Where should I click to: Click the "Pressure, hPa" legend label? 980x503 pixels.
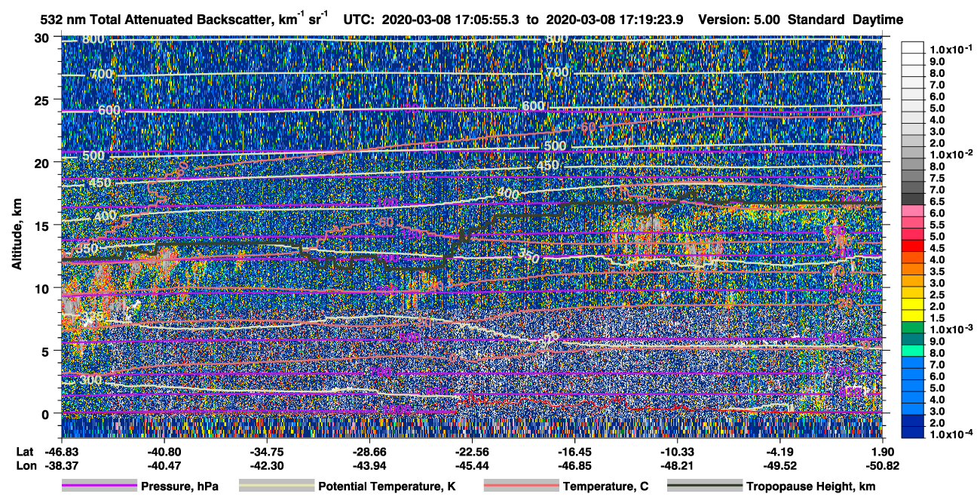pos(179,486)
